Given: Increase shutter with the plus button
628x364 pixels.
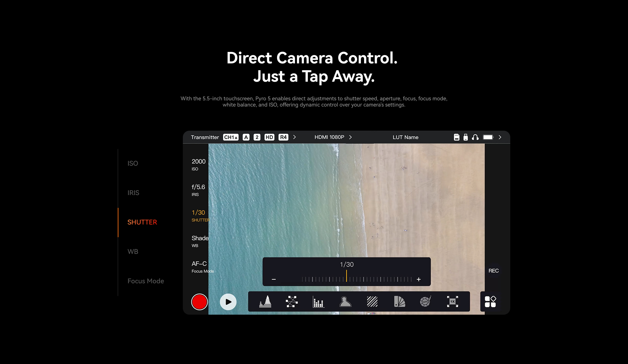Looking at the screenshot, I should tap(419, 279).
